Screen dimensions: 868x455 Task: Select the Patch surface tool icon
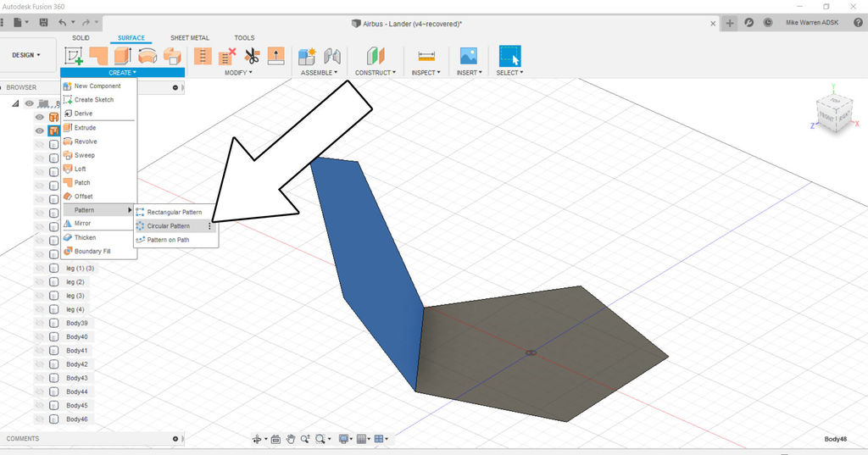click(x=98, y=56)
